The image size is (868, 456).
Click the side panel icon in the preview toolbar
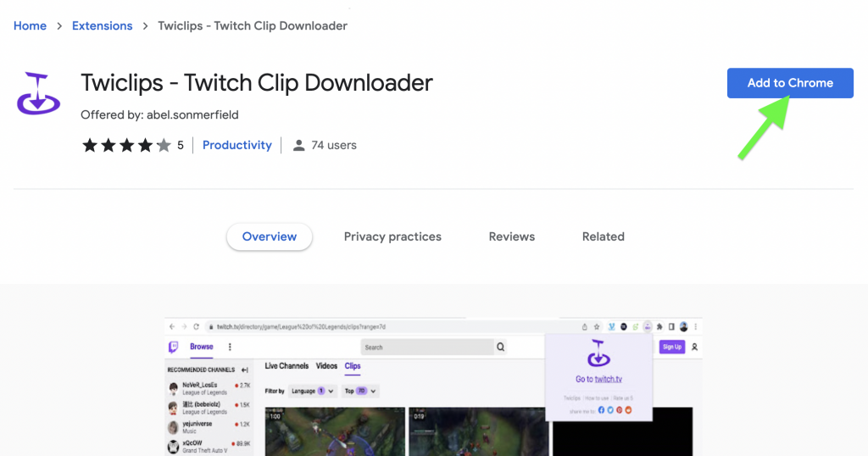coord(671,326)
